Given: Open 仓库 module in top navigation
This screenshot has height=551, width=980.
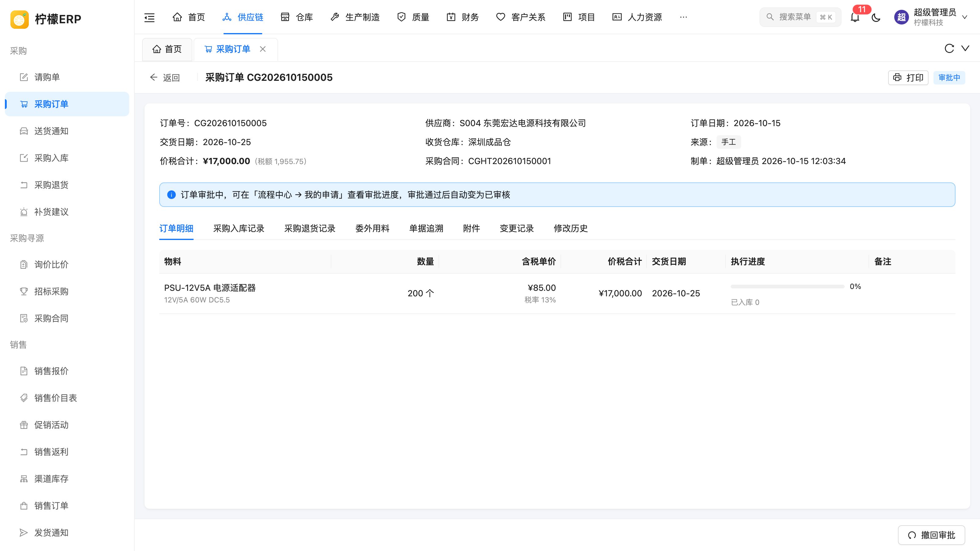Looking at the screenshot, I should pyautogui.click(x=296, y=17).
